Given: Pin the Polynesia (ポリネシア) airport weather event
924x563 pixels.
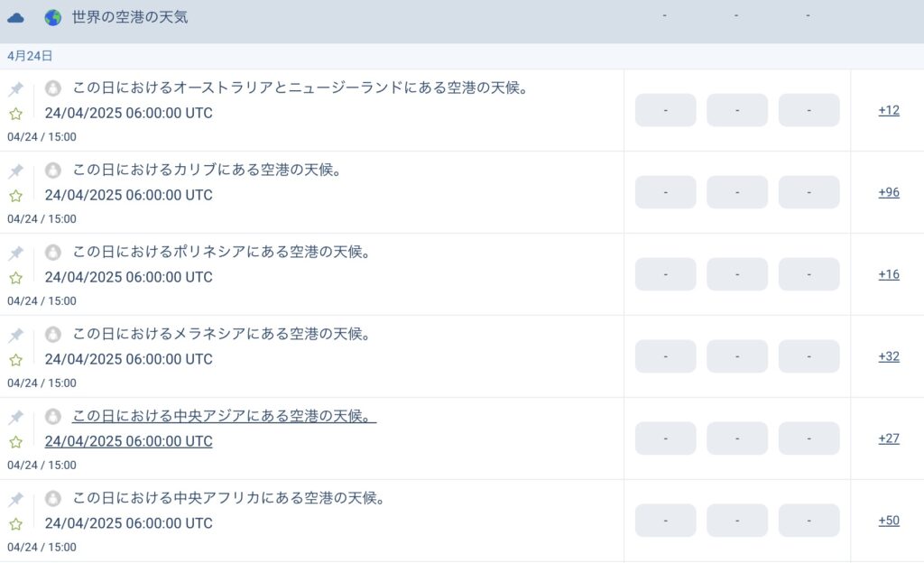Looking at the screenshot, I should click(x=16, y=254).
